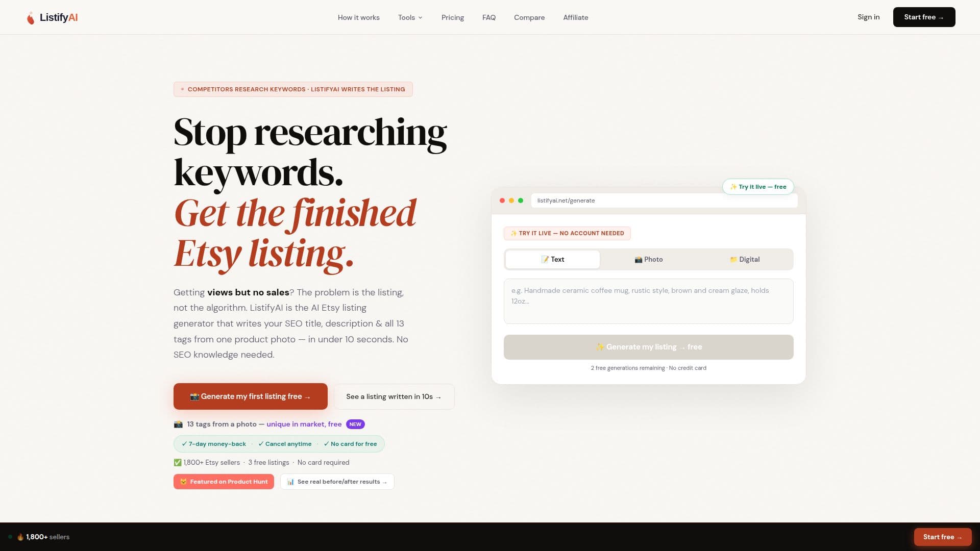
Task: Click Generate my first listing free button
Action: (250, 396)
